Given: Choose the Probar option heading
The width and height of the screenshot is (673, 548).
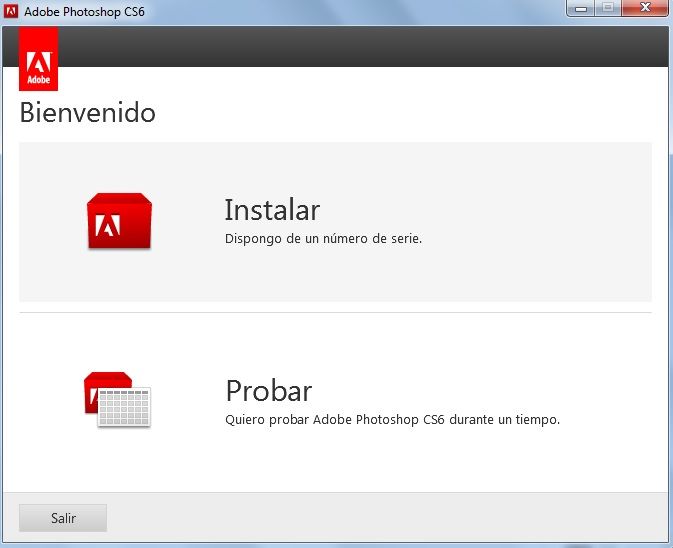Looking at the screenshot, I should coord(269,391).
